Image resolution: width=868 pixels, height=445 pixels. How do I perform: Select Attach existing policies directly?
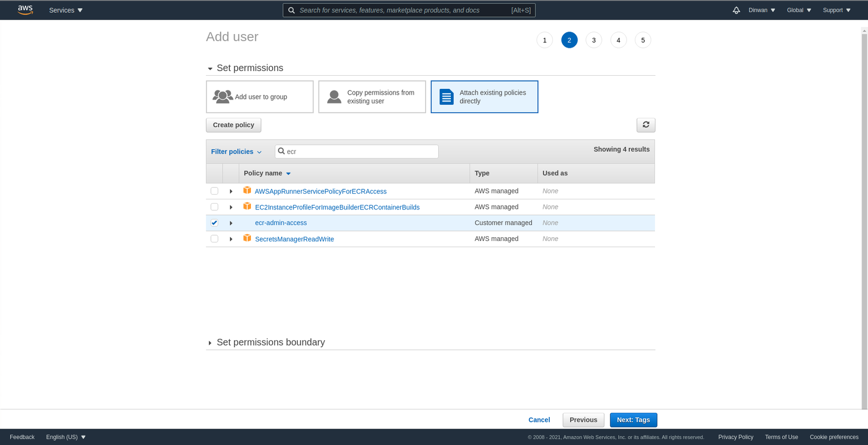[485, 97]
